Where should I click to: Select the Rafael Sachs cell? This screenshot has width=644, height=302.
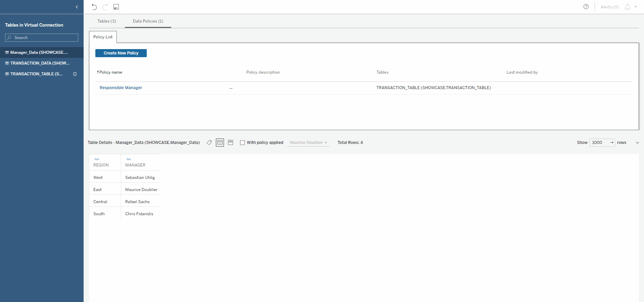coord(141,201)
